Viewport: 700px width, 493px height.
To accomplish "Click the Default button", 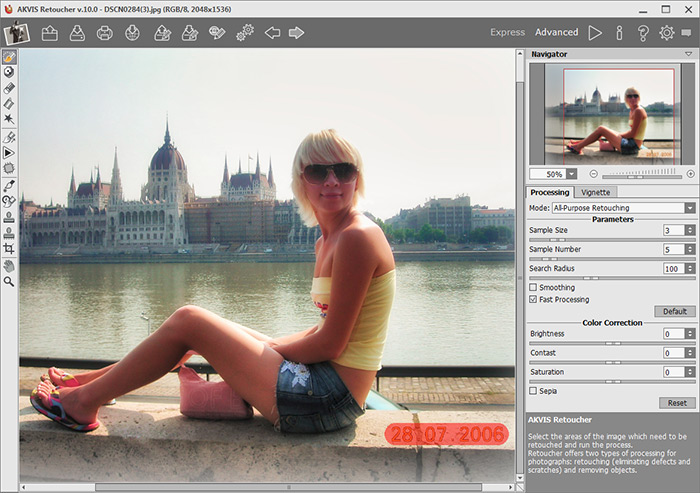I will (675, 311).
